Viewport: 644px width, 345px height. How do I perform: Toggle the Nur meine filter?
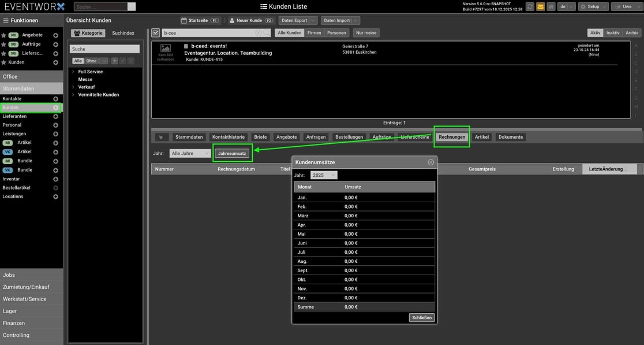tap(366, 33)
